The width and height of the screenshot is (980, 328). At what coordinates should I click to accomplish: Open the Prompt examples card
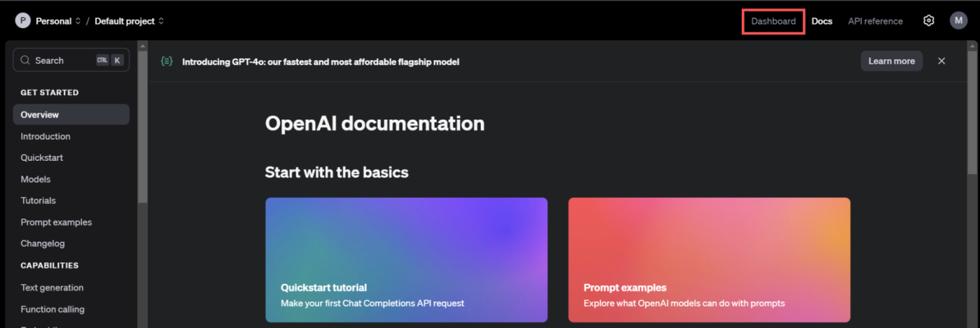(x=709, y=259)
